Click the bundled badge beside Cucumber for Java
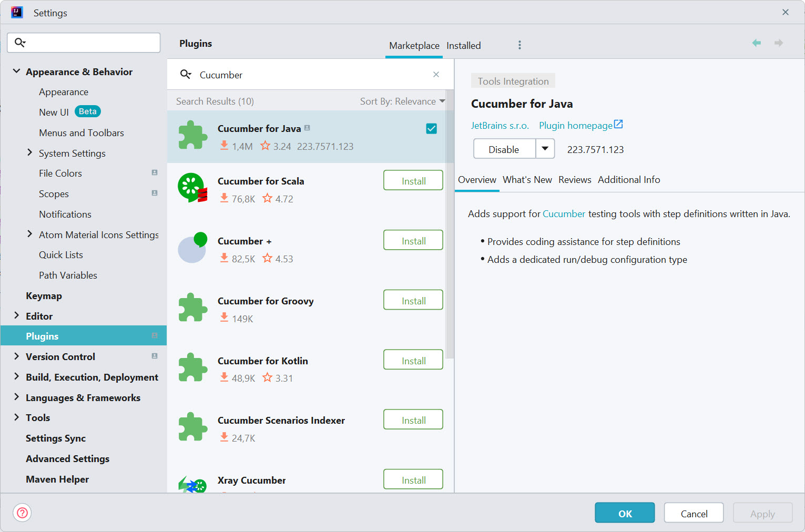 click(307, 128)
